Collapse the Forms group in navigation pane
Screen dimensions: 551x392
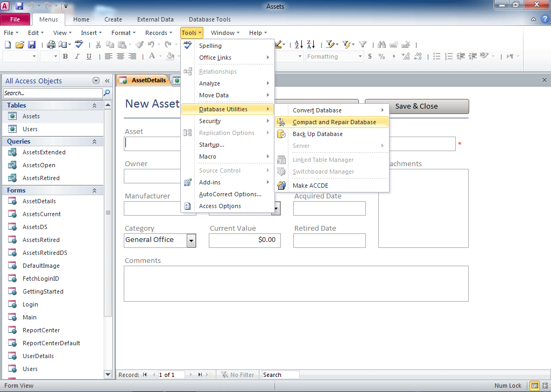[94, 190]
